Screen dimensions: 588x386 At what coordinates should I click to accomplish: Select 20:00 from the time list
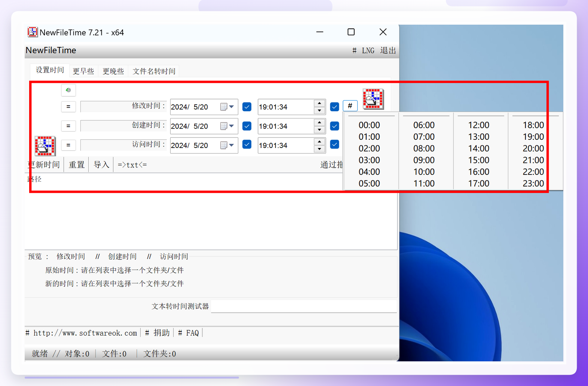(533, 148)
